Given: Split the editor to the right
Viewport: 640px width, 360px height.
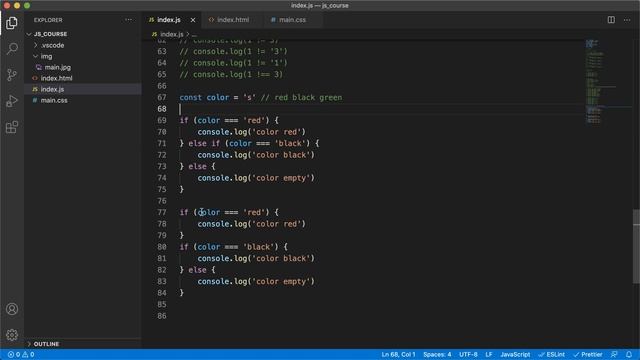Looking at the screenshot, I should click(611, 20).
